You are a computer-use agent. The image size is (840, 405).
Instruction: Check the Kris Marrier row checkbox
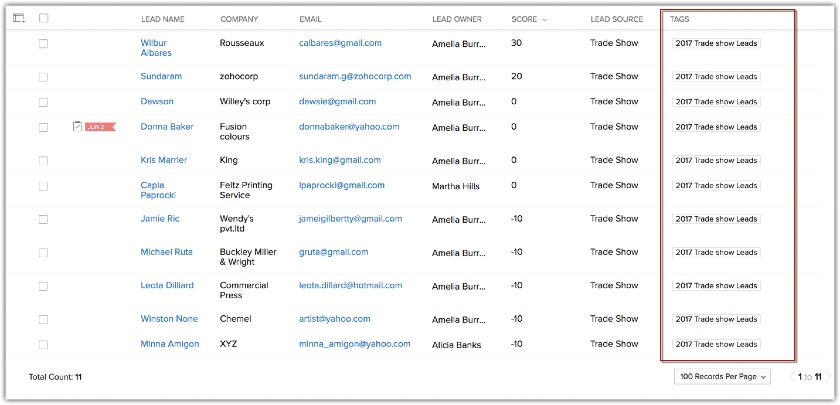(43, 161)
